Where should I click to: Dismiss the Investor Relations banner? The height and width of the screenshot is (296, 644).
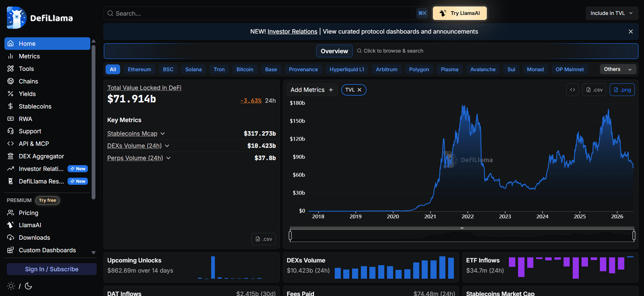[x=631, y=32]
